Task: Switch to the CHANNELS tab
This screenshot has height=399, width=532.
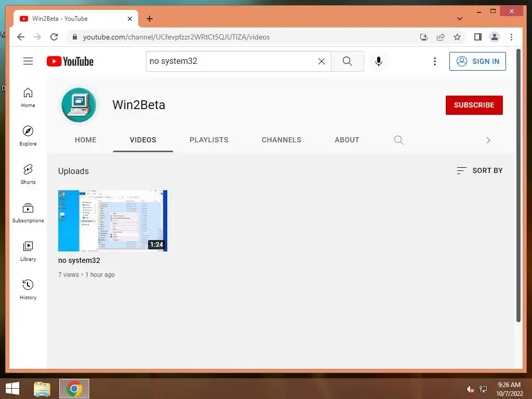Action: point(281,140)
